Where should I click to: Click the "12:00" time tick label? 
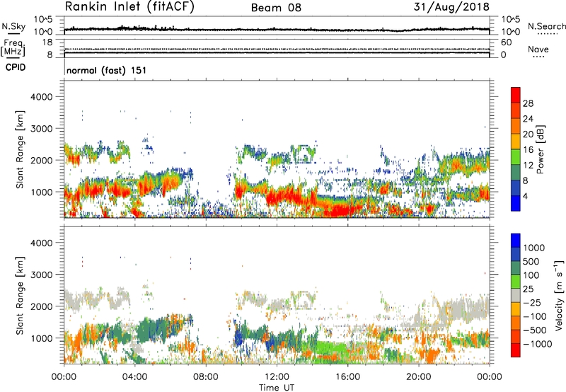(x=277, y=377)
